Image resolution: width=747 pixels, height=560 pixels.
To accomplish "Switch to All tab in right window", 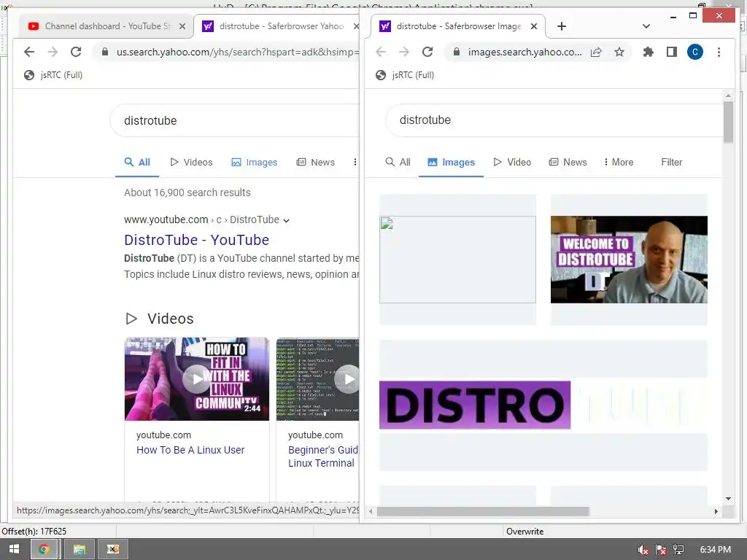I will pyautogui.click(x=398, y=163).
